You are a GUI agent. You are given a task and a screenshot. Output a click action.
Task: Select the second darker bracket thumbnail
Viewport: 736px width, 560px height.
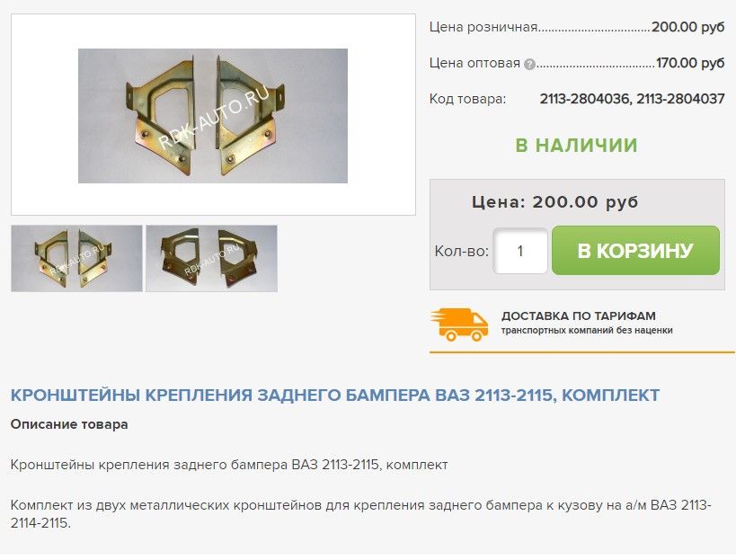(x=212, y=258)
